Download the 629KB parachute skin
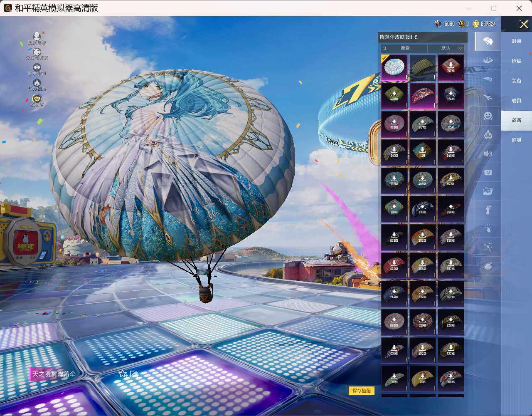 point(394,237)
